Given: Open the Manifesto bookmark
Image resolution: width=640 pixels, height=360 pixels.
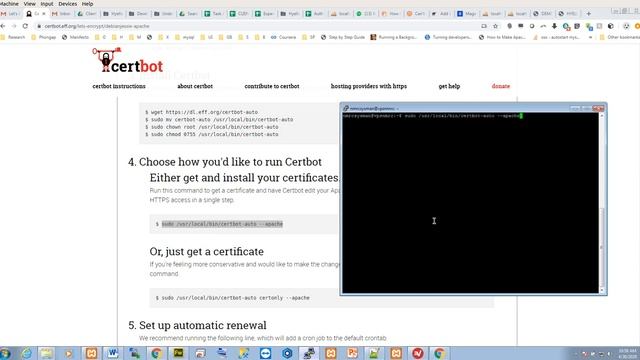Looking at the screenshot, I should [x=76, y=37].
